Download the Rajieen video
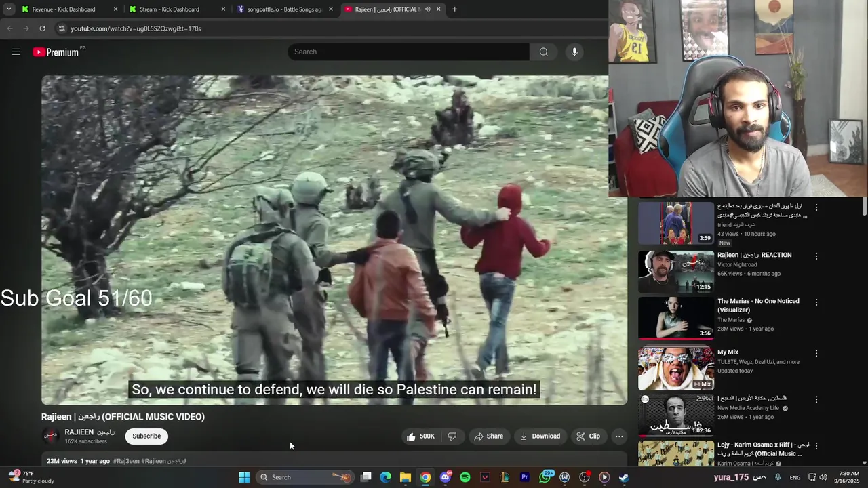Screen dimensions: 868x488 [540, 436]
